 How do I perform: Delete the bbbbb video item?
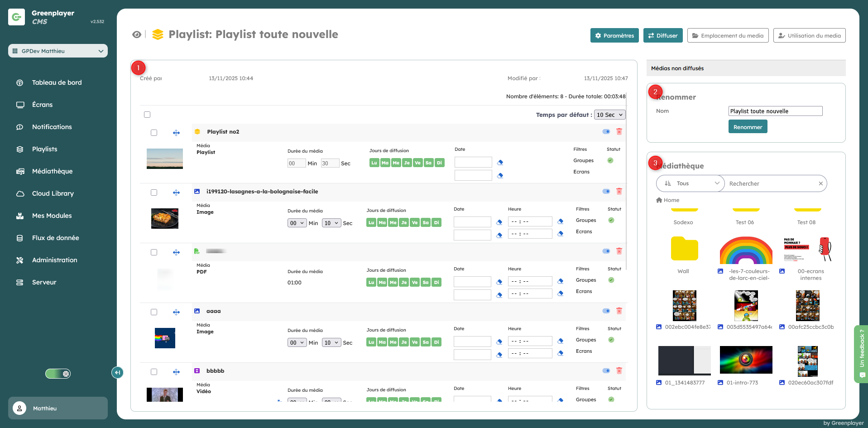[x=619, y=370]
